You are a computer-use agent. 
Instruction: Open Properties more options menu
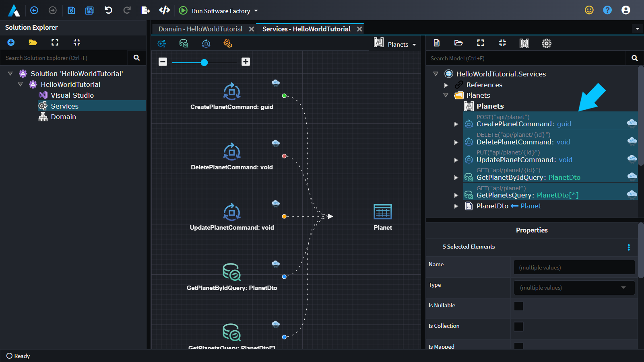pyautogui.click(x=629, y=247)
